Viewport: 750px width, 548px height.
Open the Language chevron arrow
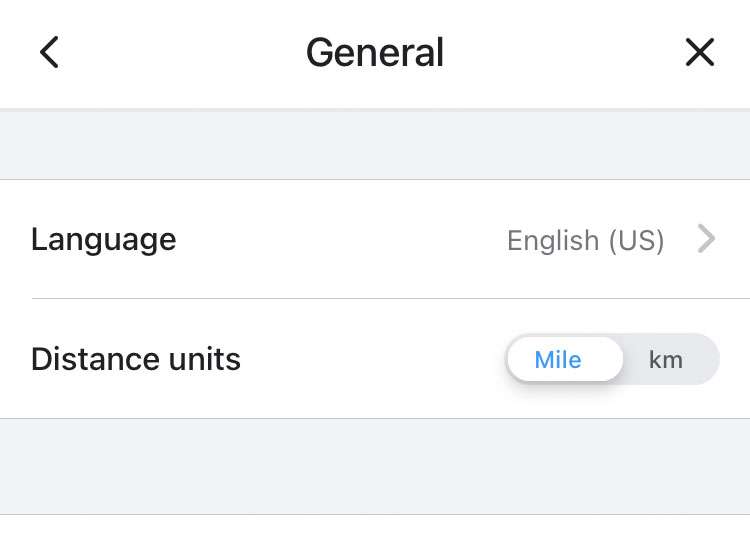pos(706,240)
